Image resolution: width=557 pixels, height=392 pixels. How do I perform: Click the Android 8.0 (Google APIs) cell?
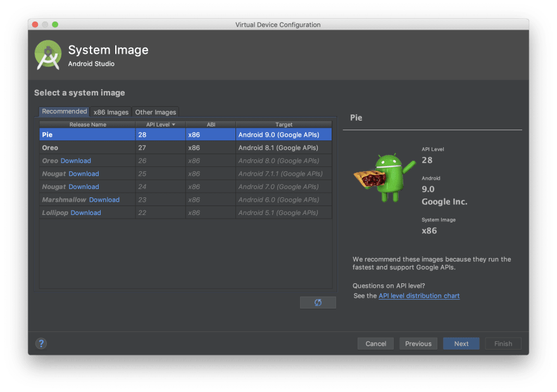[x=284, y=161]
